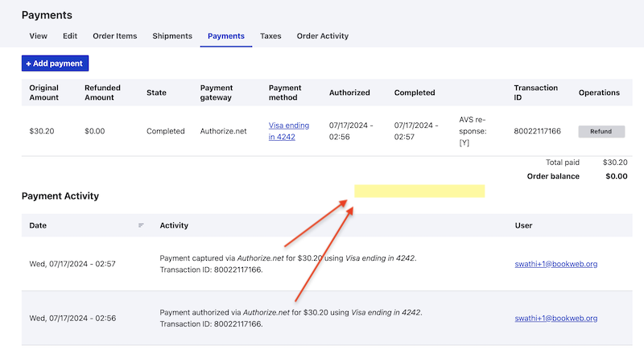Select the $0.00 refunded amount cell

tap(94, 131)
